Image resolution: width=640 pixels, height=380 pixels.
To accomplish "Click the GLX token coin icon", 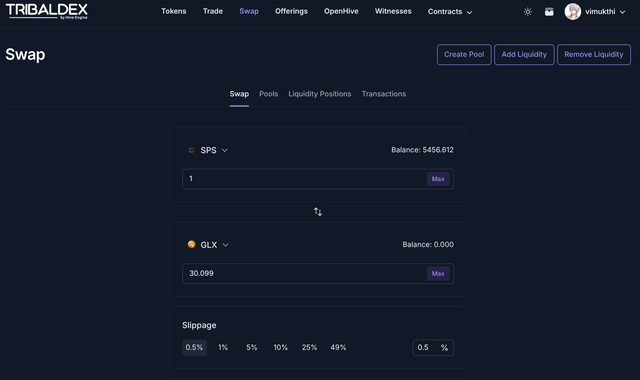I will pos(191,244).
